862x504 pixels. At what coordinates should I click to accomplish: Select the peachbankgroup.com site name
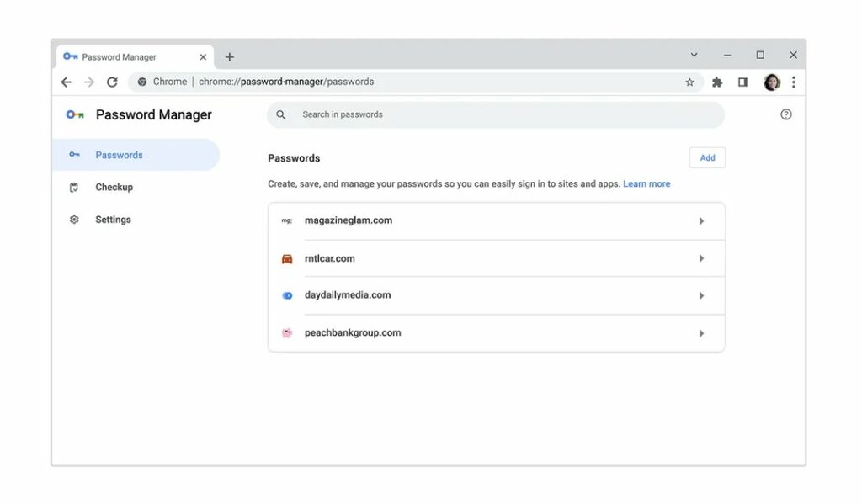pos(353,332)
